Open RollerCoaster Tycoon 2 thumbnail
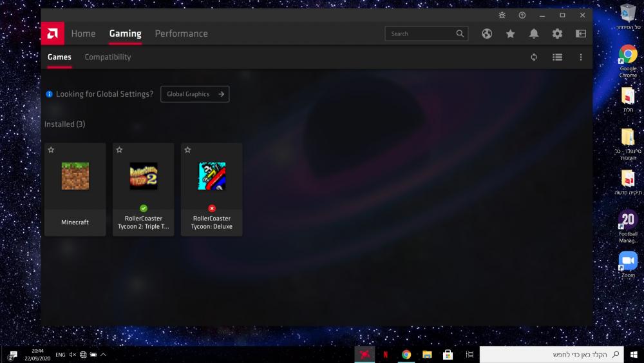Viewport: 644px width, 363px height. point(144,176)
